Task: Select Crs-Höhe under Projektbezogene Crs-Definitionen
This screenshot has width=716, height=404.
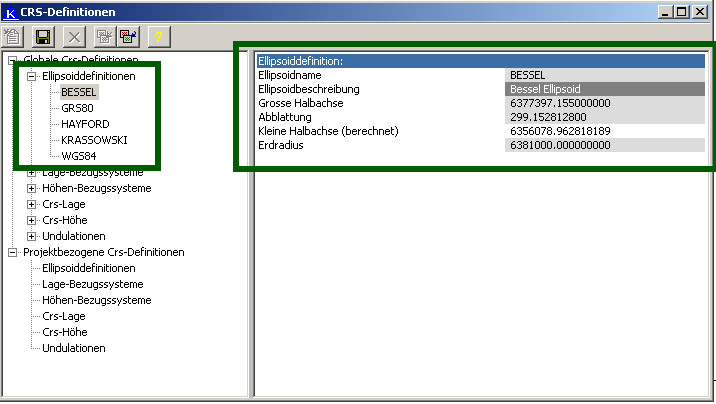Action: coord(64,332)
